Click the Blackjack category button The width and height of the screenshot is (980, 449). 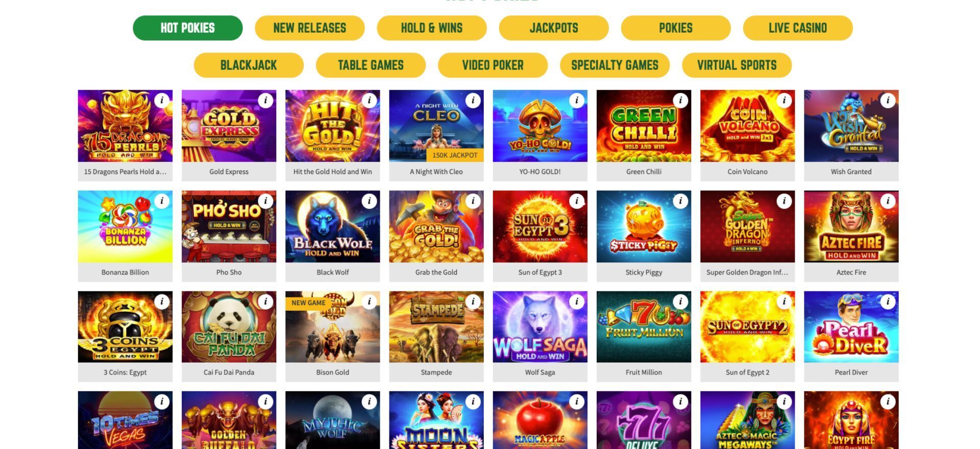click(249, 65)
